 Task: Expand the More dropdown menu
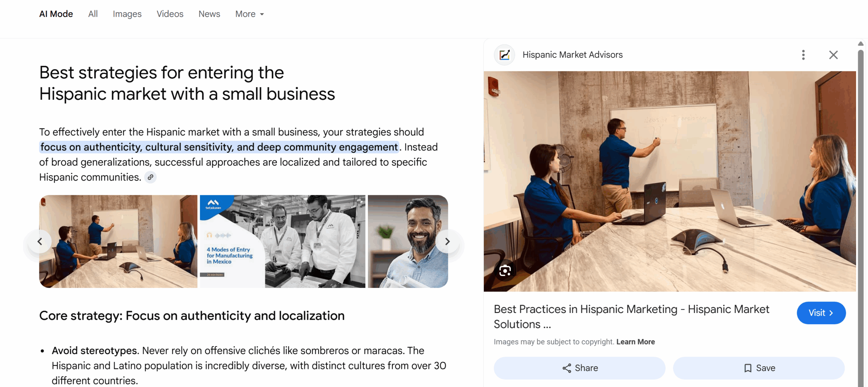pyautogui.click(x=249, y=14)
